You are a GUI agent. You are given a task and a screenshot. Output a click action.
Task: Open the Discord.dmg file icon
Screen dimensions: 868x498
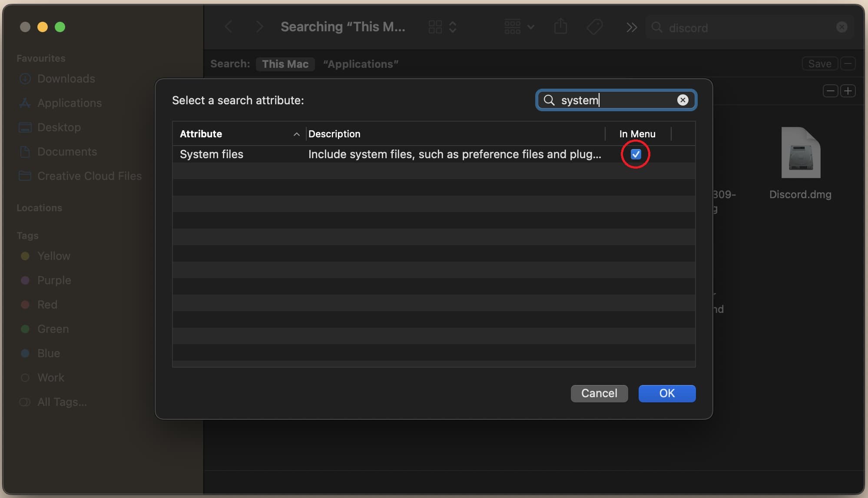(x=800, y=153)
